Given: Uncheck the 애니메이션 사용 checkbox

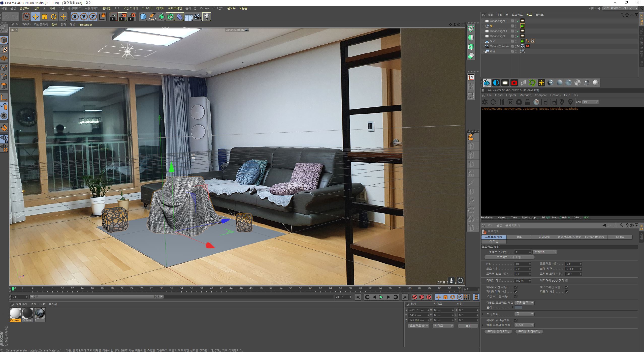Looking at the screenshot, I should [516, 287].
